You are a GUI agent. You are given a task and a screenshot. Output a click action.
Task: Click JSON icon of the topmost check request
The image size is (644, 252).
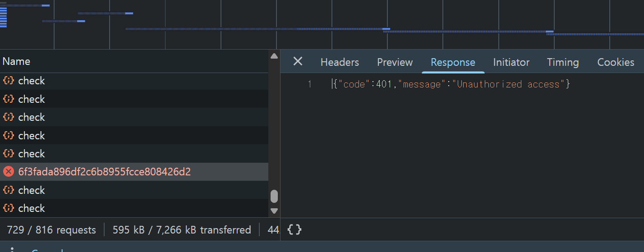tap(9, 81)
